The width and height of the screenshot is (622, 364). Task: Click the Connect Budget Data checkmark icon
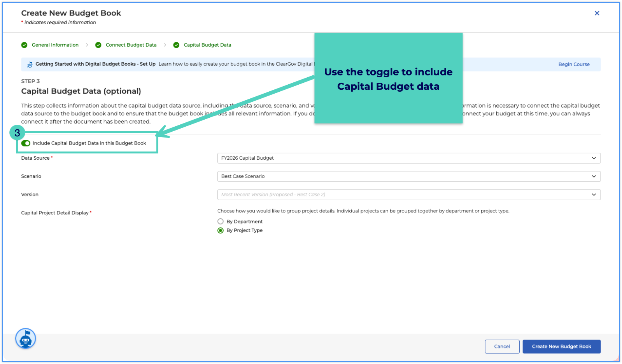tap(98, 45)
